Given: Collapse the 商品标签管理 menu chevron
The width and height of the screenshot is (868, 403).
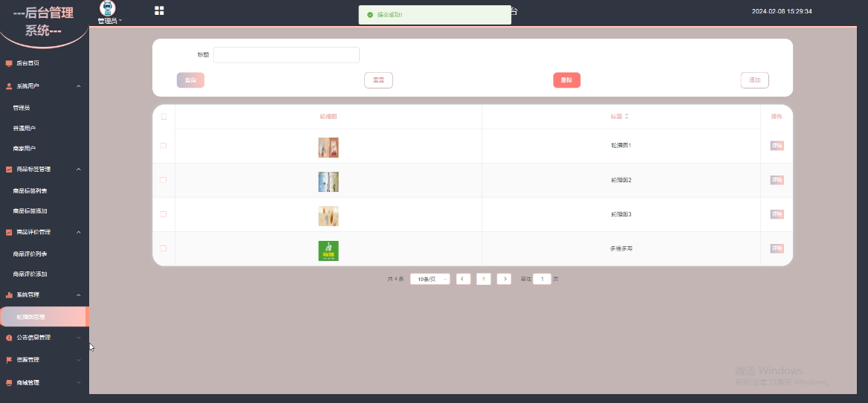Looking at the screenshot, I should point(79,170).
